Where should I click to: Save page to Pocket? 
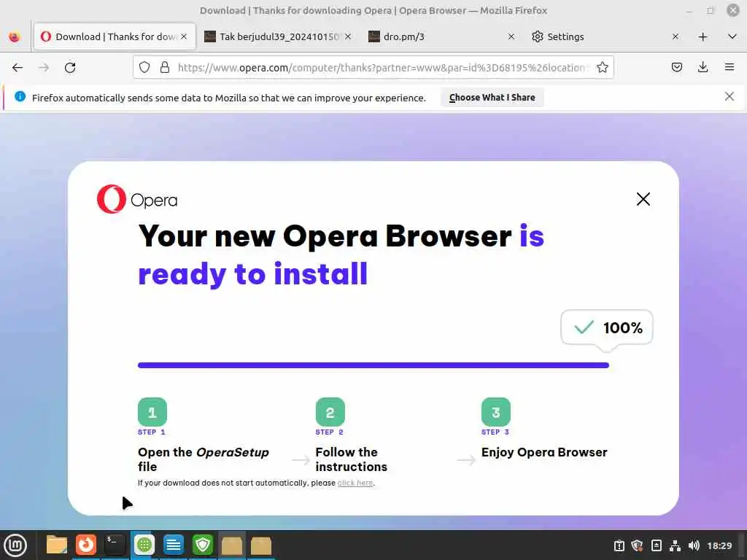pos(676,68)
